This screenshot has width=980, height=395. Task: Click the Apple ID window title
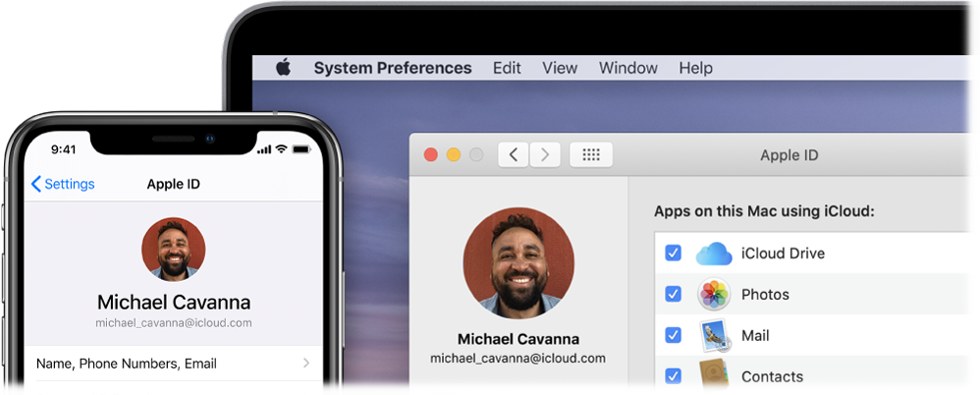(789, 155)
